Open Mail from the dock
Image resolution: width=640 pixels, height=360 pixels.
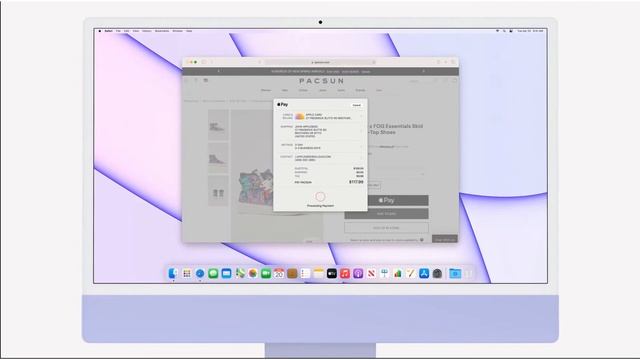click(226, 273)
